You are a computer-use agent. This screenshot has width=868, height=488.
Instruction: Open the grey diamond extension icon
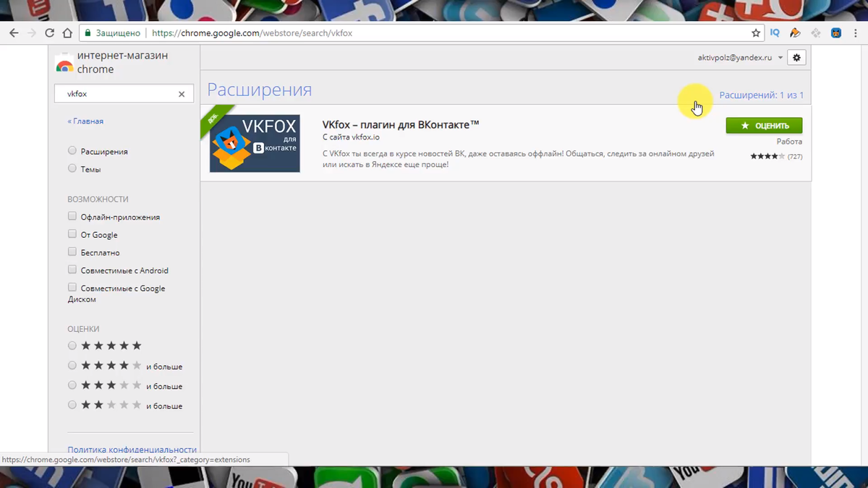[x=815, y=33]
